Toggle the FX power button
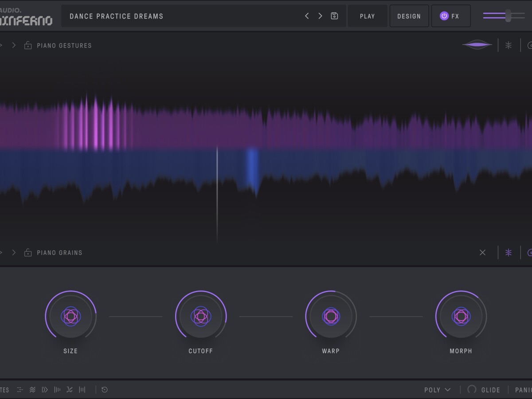Image resolution: width=532 pixels, height=399 pixels. coord(444,16)
